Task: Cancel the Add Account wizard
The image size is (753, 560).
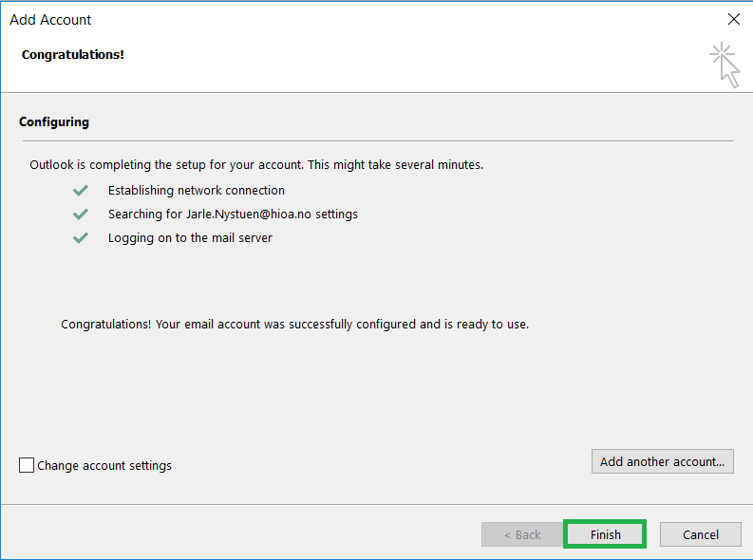Action: (700, 534)
